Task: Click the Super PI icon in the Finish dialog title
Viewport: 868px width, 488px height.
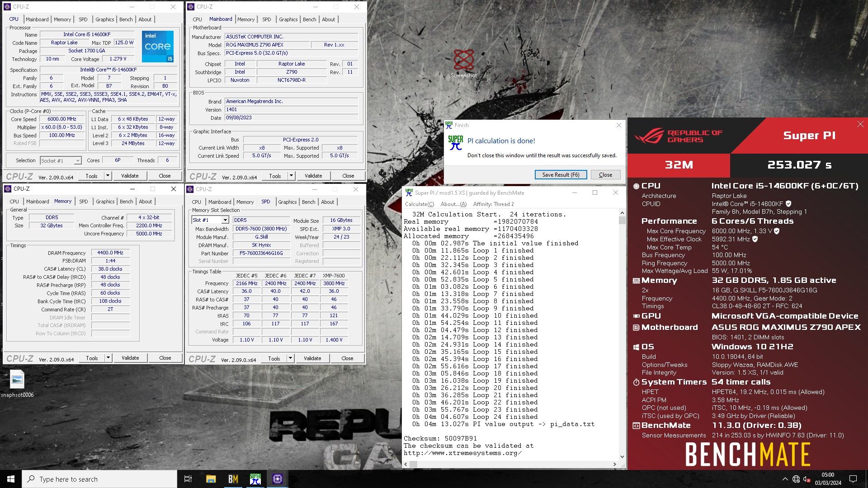Action: point(449,125)
